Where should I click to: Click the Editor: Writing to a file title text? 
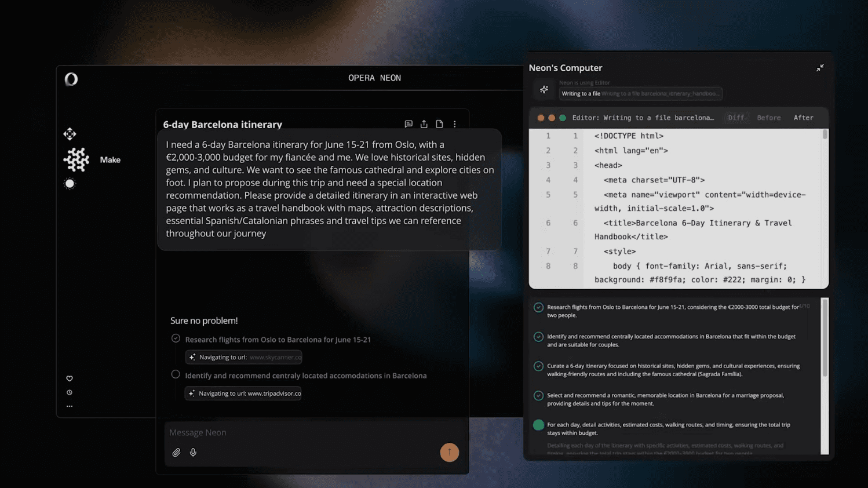643,118
